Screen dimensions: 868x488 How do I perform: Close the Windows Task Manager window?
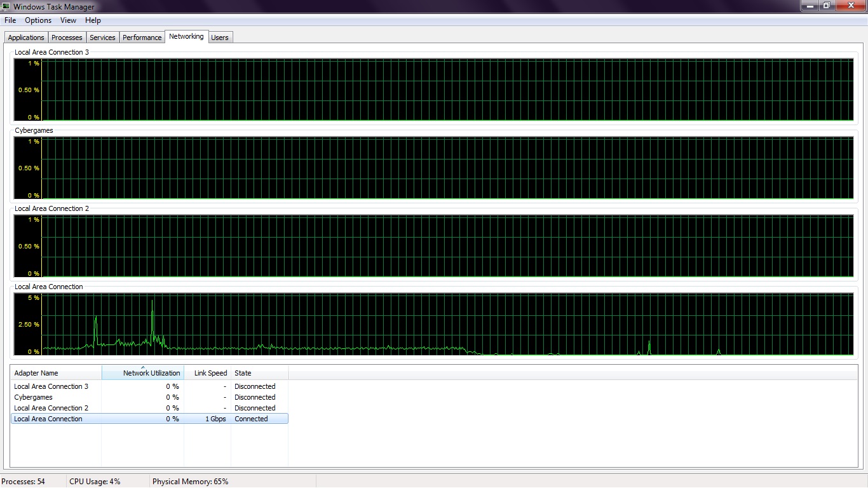[x=850, y=6]
